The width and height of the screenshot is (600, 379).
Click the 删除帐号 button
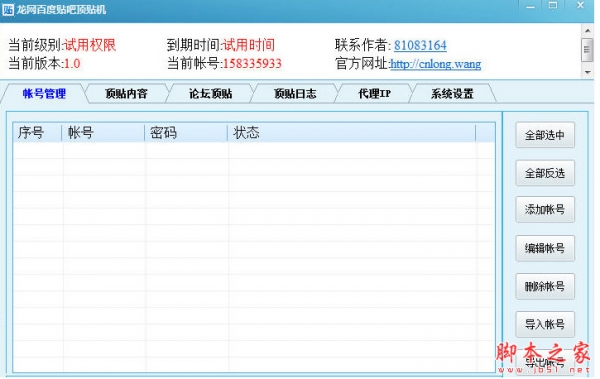click(545, 286)
